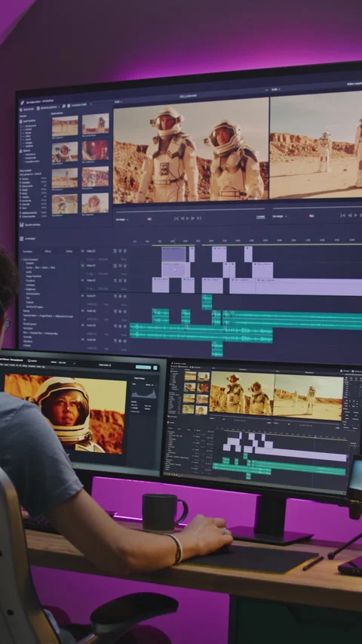Viewport: 362px width, 644px height.
Task: Switch to the Effects tab
Action: coord(48,251)
